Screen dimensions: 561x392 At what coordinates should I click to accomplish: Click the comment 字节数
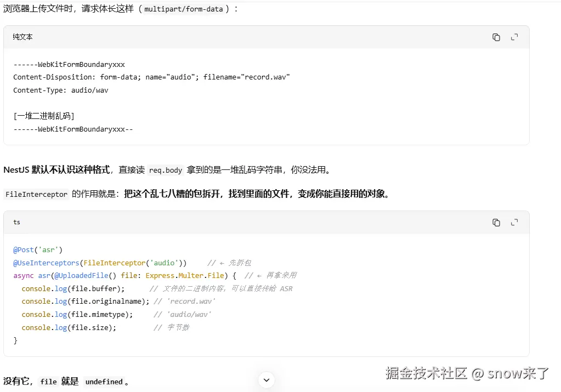coord(172,328)
